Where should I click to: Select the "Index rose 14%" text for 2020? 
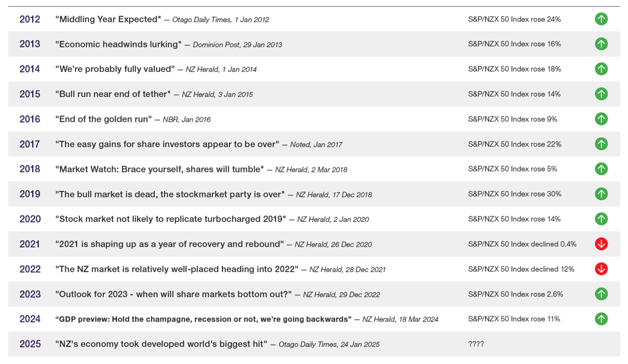coord(514,219)
